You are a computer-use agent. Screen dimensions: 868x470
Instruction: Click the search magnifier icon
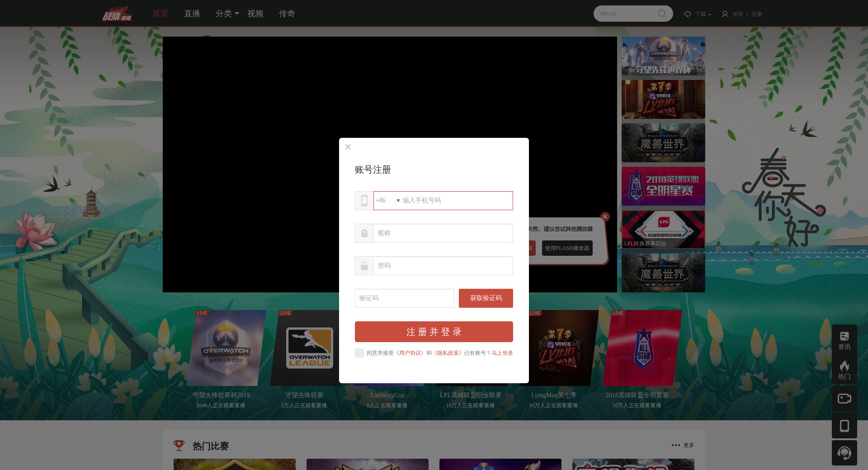pos(662,14)
